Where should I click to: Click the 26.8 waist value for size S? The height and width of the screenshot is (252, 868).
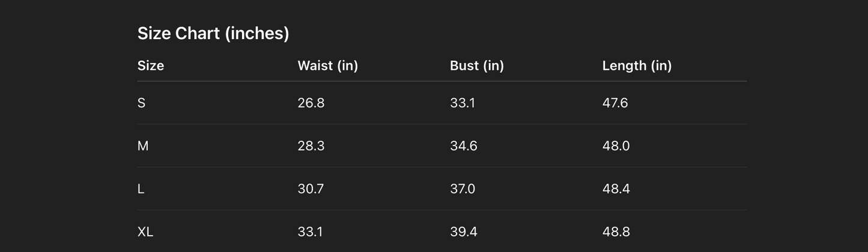tap(311, 103)
